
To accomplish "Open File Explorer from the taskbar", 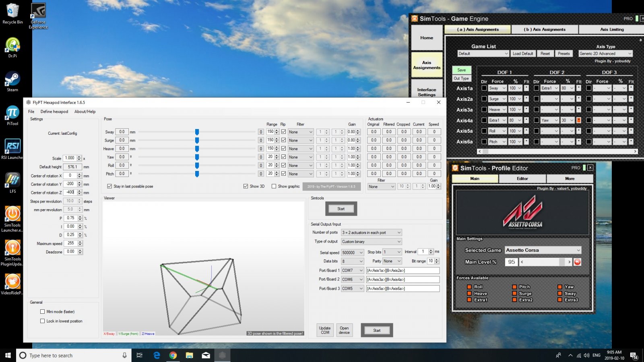I will [x=189, y=355].
